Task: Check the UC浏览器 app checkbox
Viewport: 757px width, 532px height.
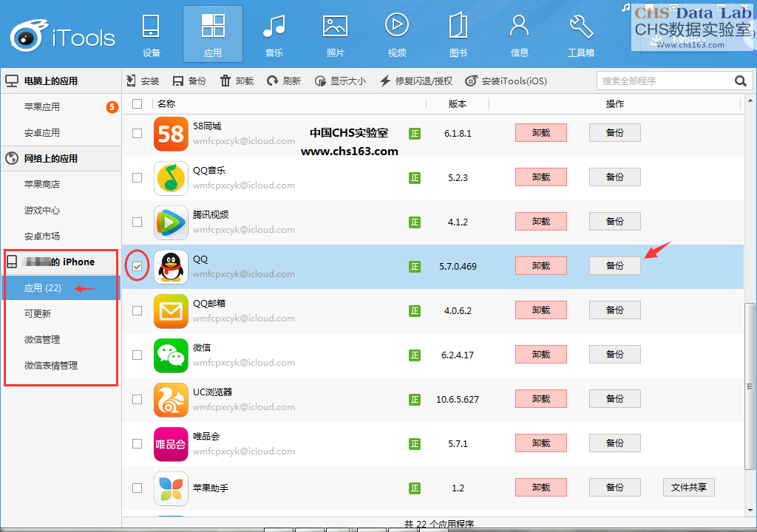Action: (x=137, y=399)
